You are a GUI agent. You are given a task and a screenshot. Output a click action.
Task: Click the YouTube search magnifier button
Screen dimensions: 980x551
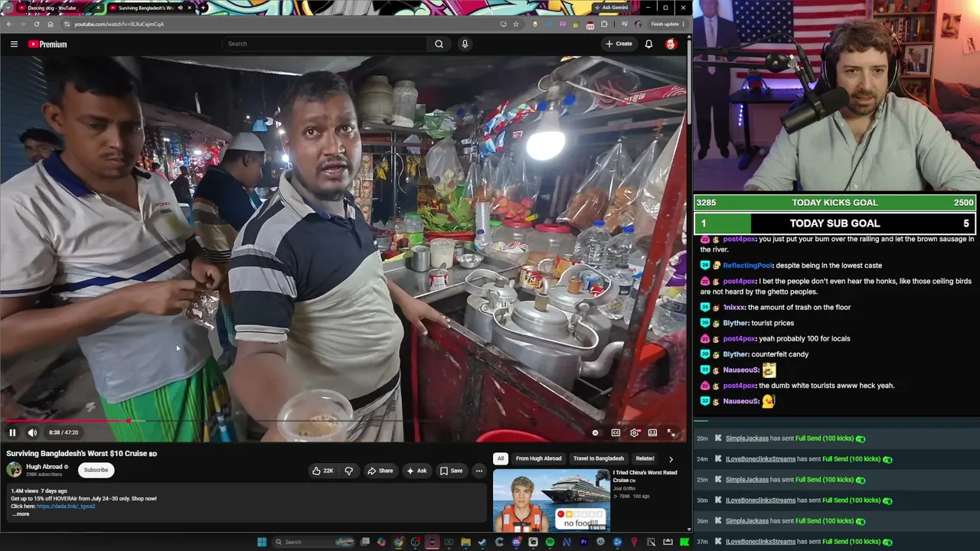tap(439, 44)
